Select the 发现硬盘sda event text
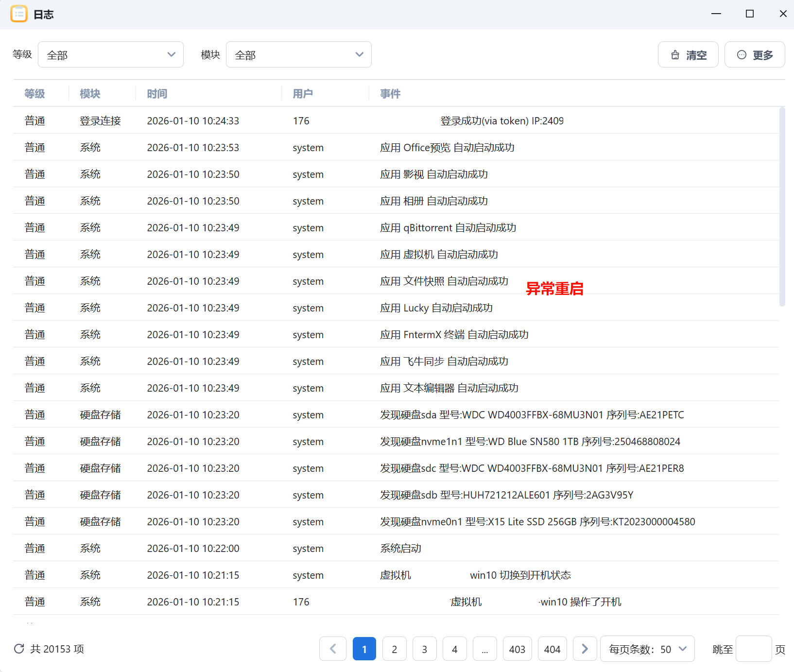794x672 pixels. point(532,414)
